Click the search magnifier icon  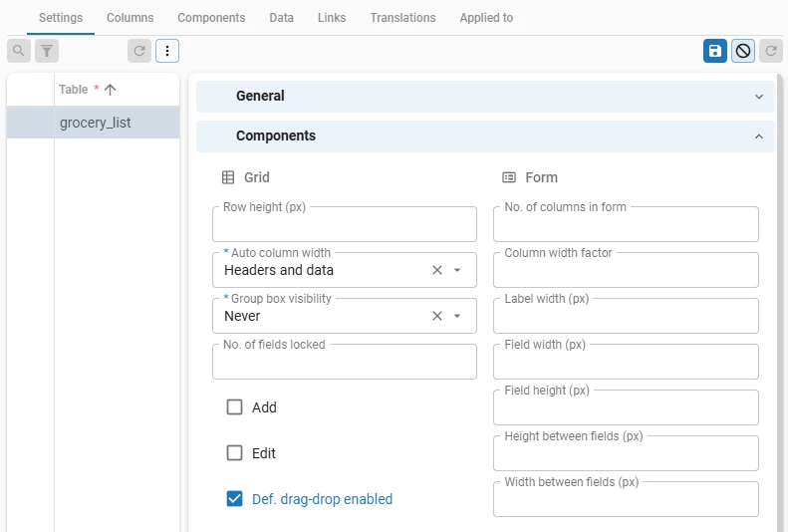[19, 51]
